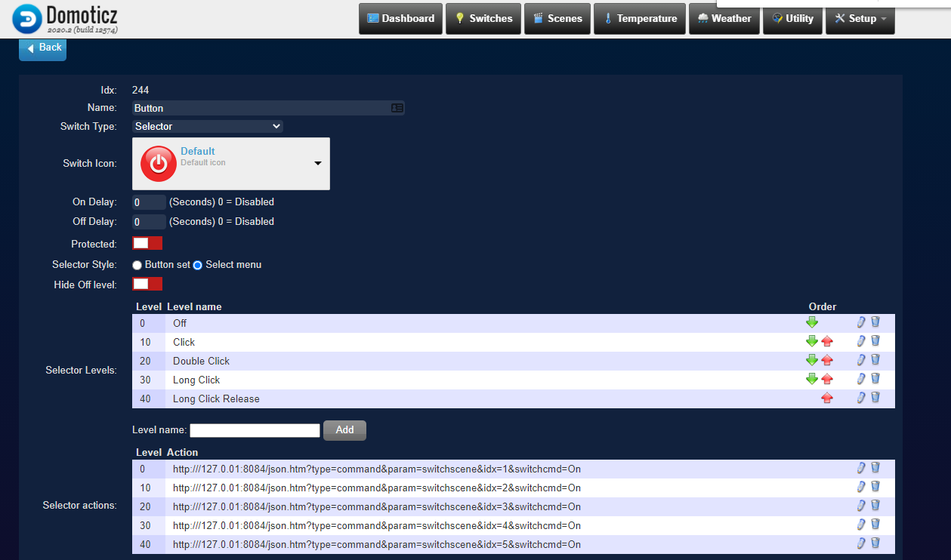The height and width of the screenshot is (560, 951).
Task: Open the Setup menu dropdown
Action: click(860, 19)
